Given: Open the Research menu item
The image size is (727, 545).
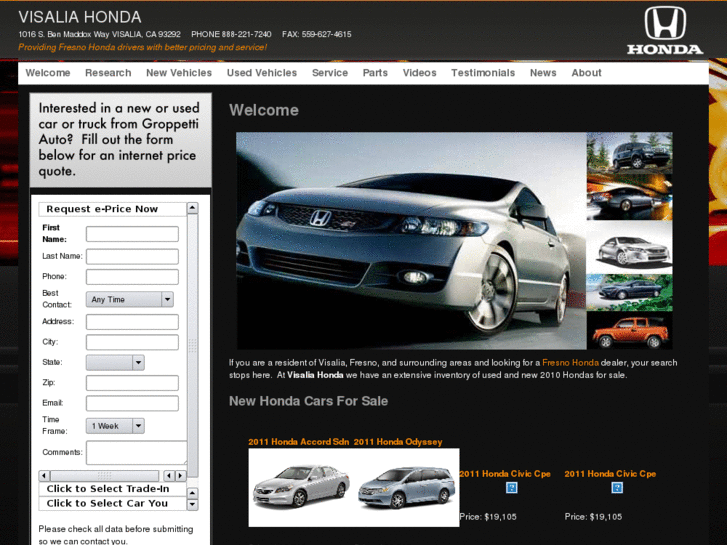Looking at the screenshot, I should pos(108,73).
